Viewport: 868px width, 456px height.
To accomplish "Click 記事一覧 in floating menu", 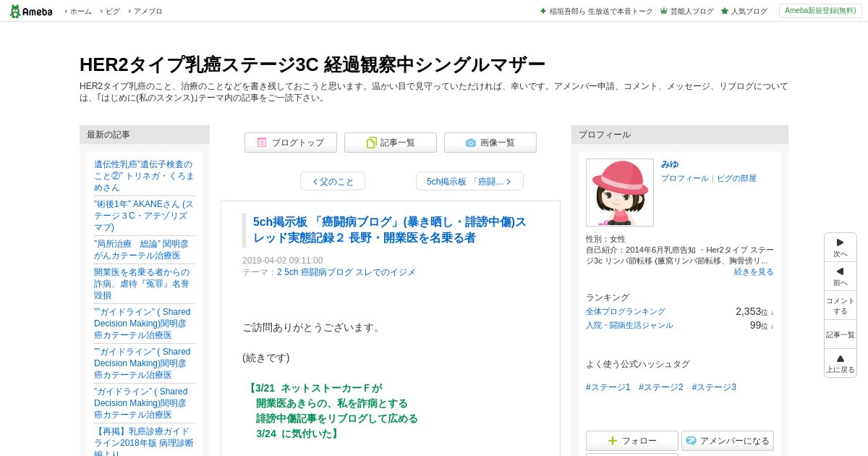I will [840, 334].
